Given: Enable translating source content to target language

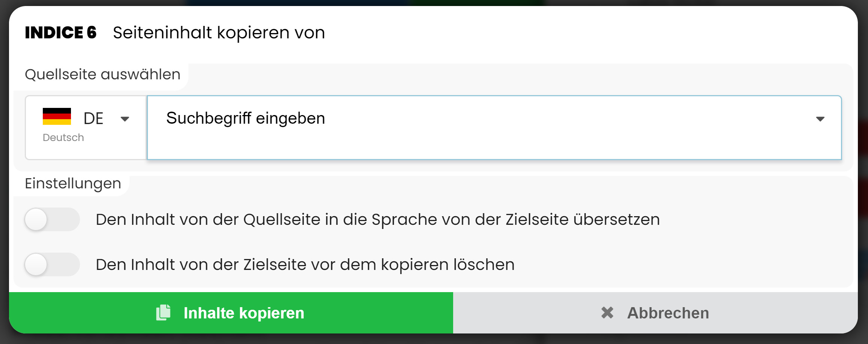Looking at the screenshot, I should tap(52, 220).
